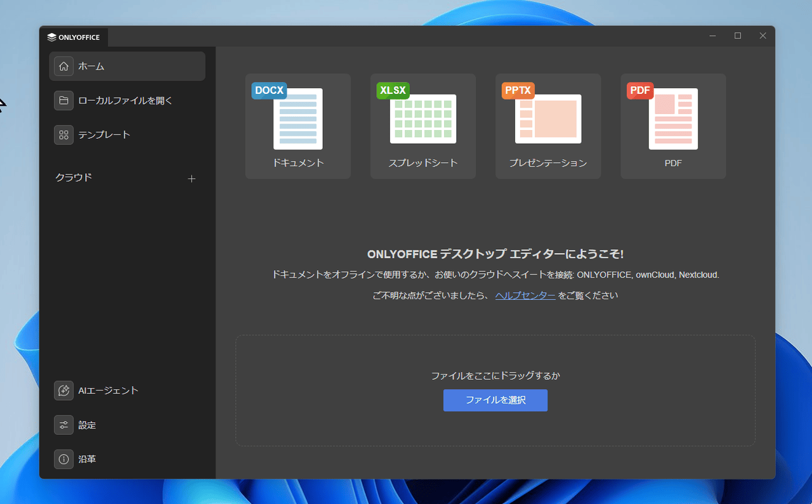Click the プレゼンテーション caption text
812x504 pixels.
548,163
